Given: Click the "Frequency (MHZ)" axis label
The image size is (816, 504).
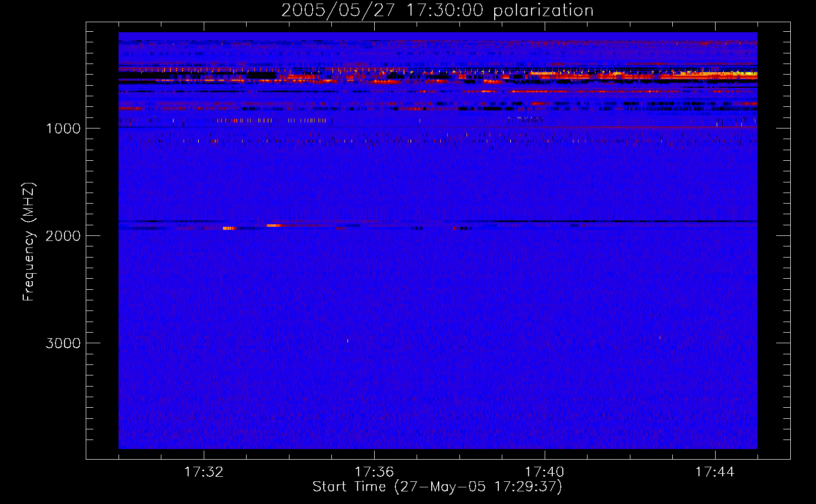Looking at the screenshot, I should (29, 242).
